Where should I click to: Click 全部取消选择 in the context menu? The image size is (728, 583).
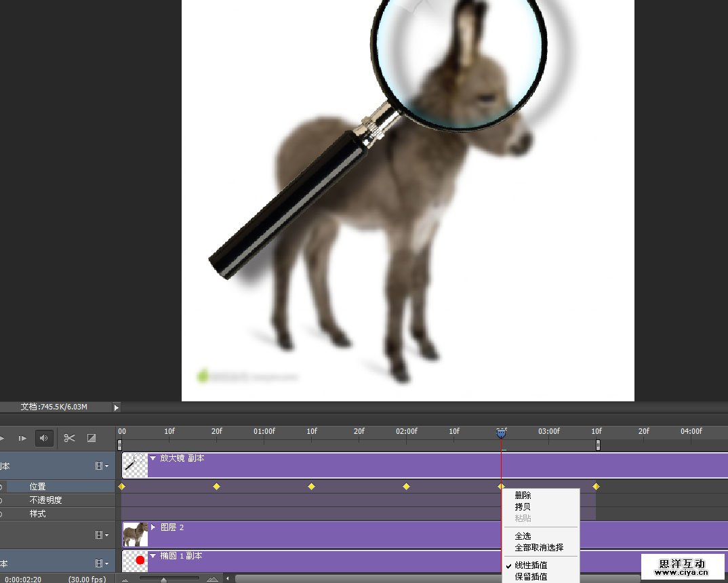pos(539,548)
